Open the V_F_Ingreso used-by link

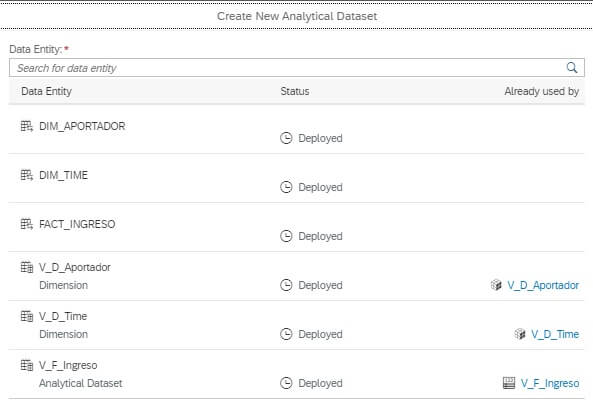[x=550, y=384]
